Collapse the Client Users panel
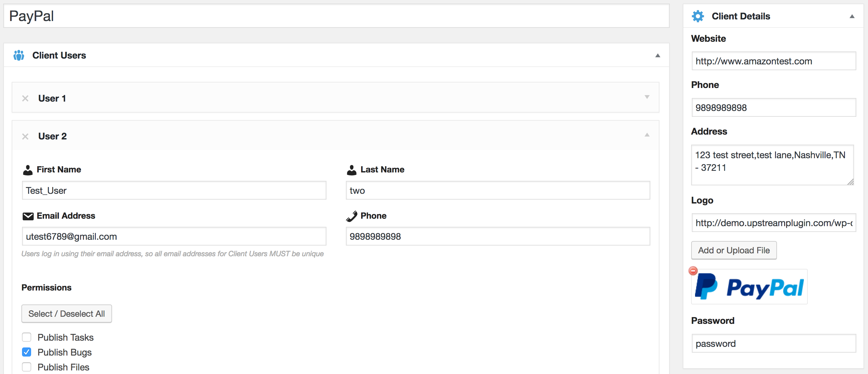 (657, 56)
